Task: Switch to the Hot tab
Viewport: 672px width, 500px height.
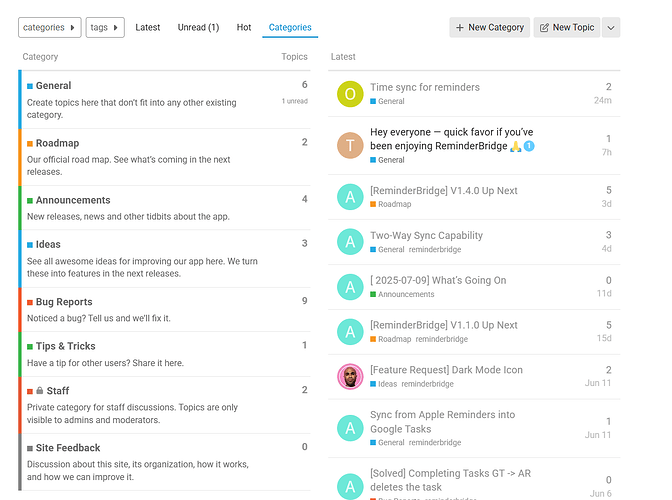Action: point(244,27)
